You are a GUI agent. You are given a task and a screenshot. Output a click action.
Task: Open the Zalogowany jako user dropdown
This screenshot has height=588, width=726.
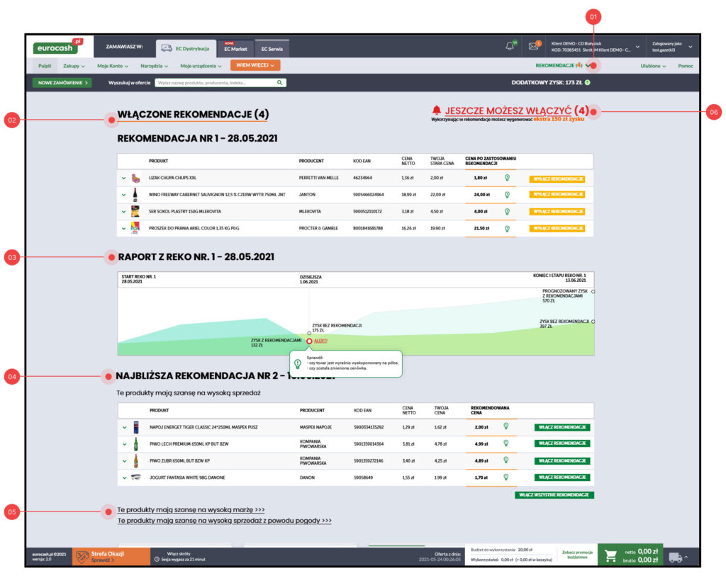[672, 47]
